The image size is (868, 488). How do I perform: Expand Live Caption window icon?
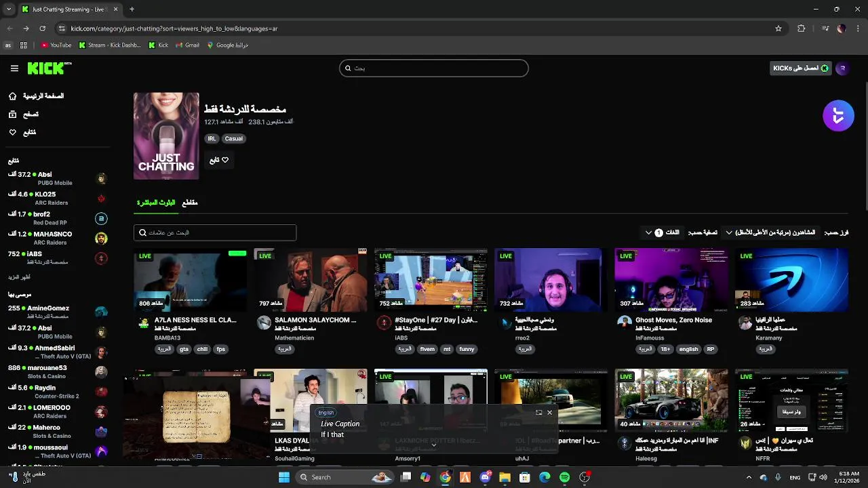pos(539,412)
